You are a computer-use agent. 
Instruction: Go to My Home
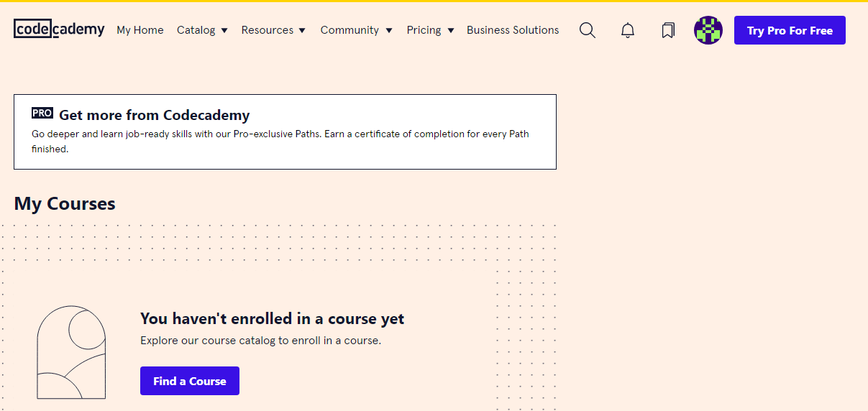pyautogui.click(x=140, y=30)
